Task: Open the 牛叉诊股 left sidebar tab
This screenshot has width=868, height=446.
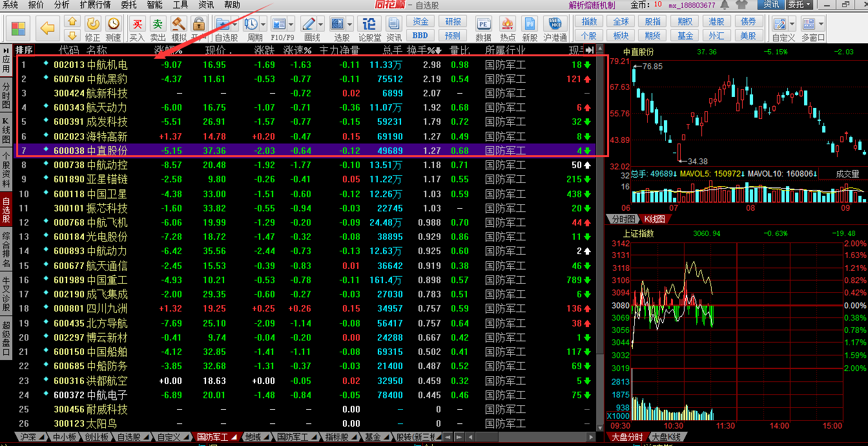Action: click(6, 293)
